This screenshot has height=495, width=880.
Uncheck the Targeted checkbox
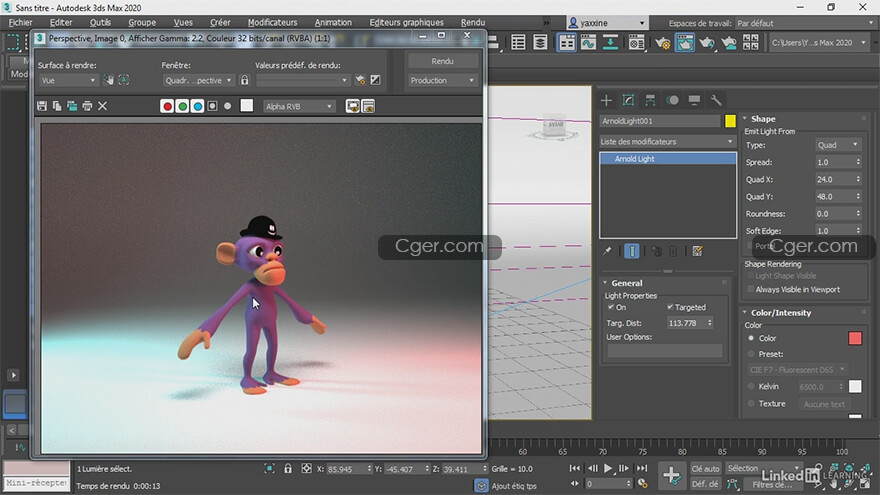(670, 307)
